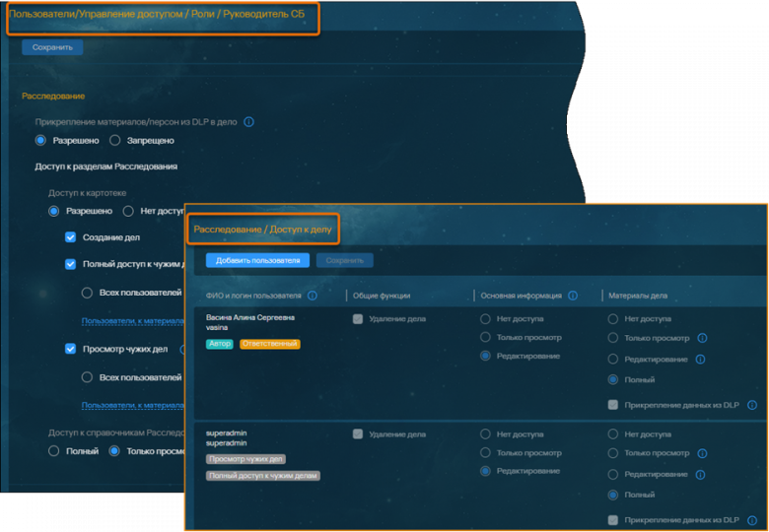Screen dimensions: 769x532
Task: Click info icon beside Основная информация header
Action: [x=574, y=295]
